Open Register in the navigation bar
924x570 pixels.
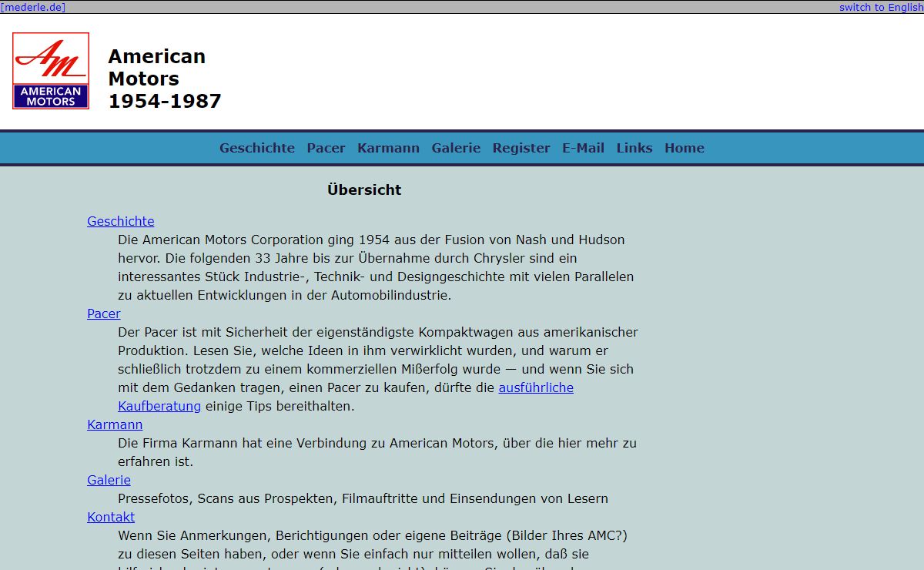pyautogui.click(x=521, y=148)
